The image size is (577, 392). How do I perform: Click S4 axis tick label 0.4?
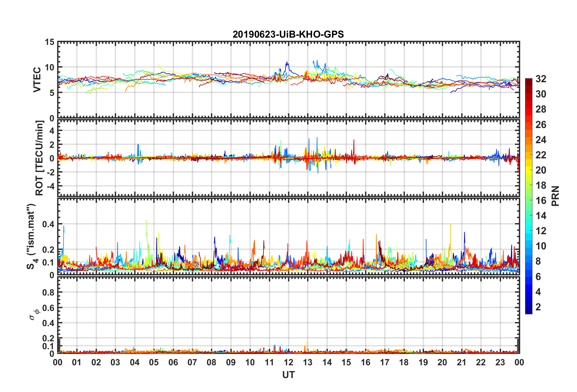tap(49, 224)
